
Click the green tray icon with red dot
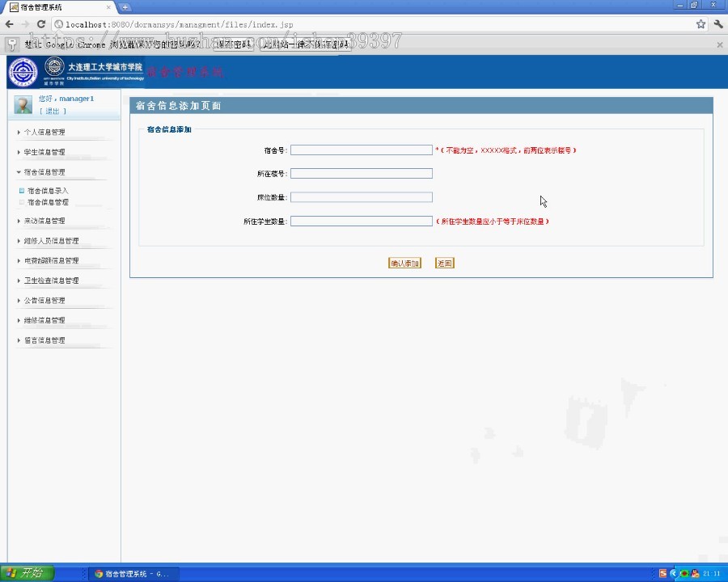[x=684, y=573]
